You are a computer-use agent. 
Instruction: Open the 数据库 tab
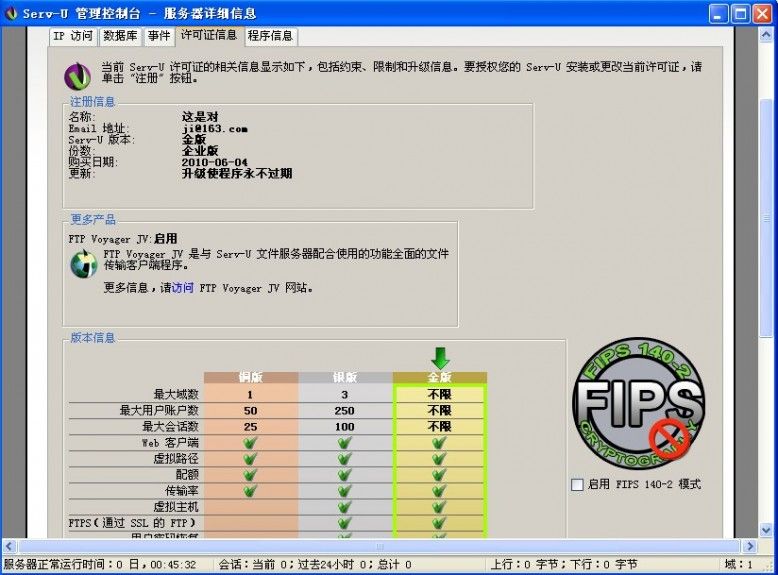120,36
